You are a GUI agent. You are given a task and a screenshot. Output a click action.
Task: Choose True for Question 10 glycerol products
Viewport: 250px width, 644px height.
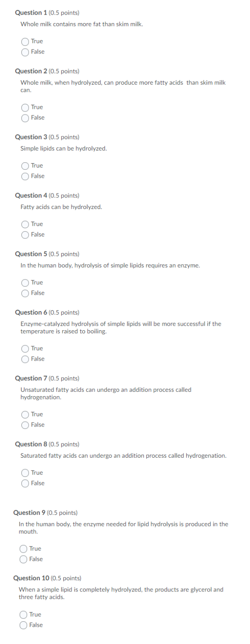(23, 615)
